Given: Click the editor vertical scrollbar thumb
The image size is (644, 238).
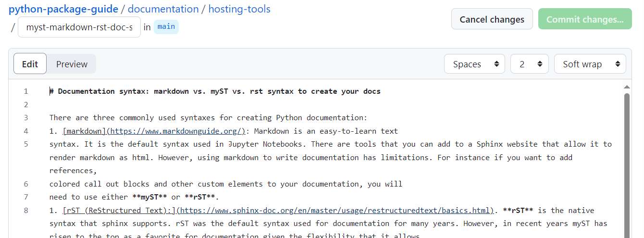Looking at the screenshot, I should [627, 165].
